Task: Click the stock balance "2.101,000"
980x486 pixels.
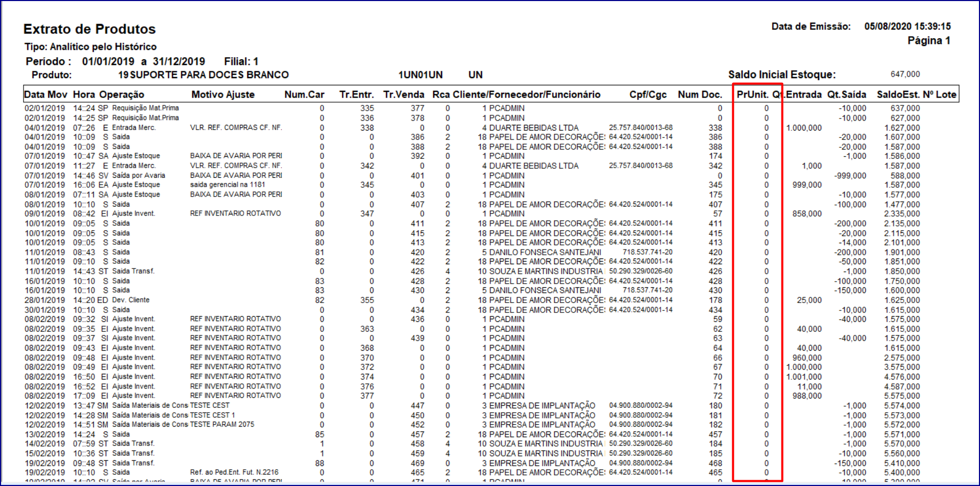Action: (x=902, y=243)
